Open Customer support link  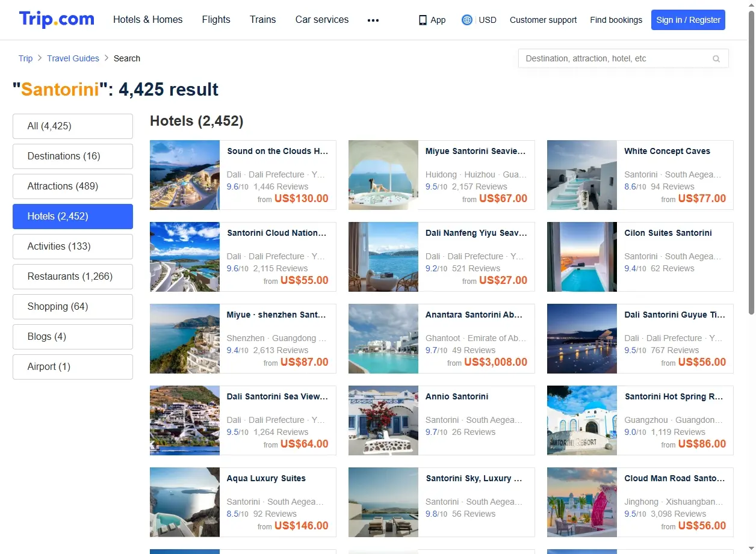[x=543, y=20]
